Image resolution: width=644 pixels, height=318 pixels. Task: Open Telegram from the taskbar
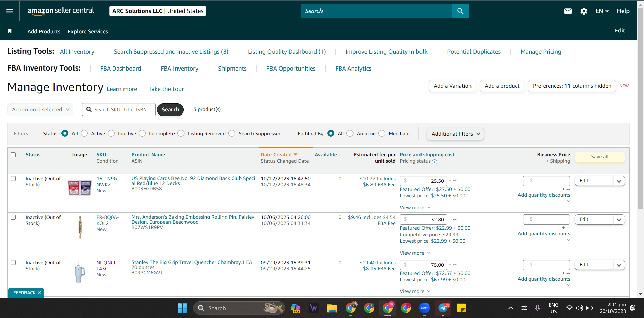coord(443,308)
